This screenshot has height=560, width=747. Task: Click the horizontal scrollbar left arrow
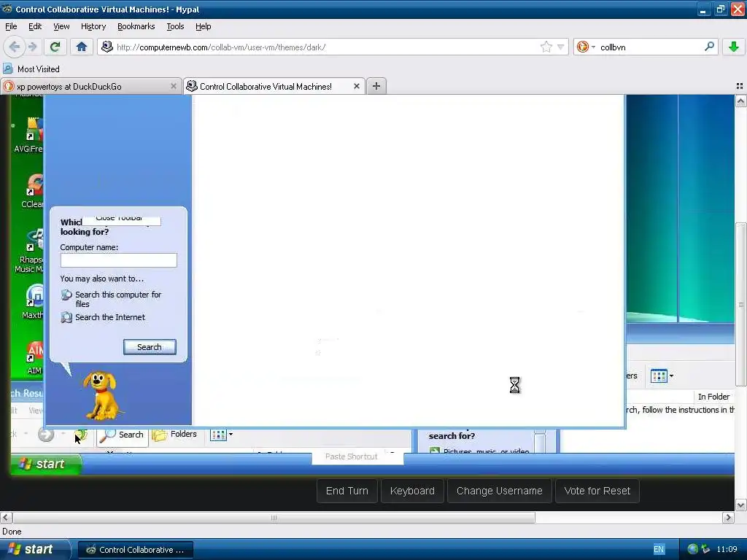[6, 518]
